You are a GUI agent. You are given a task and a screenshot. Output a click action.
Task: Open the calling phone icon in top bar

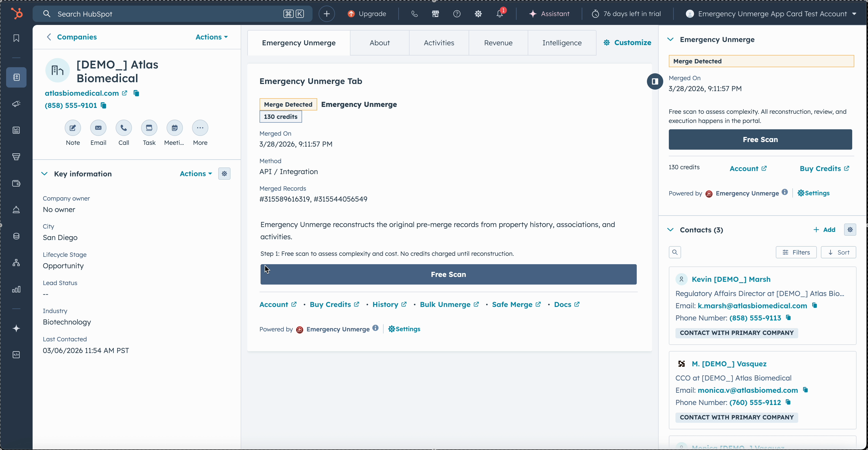(x=414, y=14)
